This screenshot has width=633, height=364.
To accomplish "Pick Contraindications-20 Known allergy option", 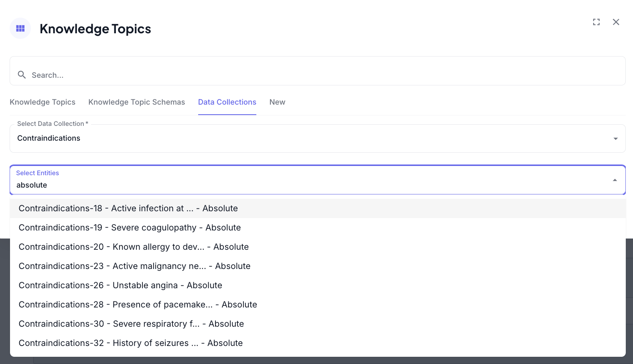I will click(134, 247).
